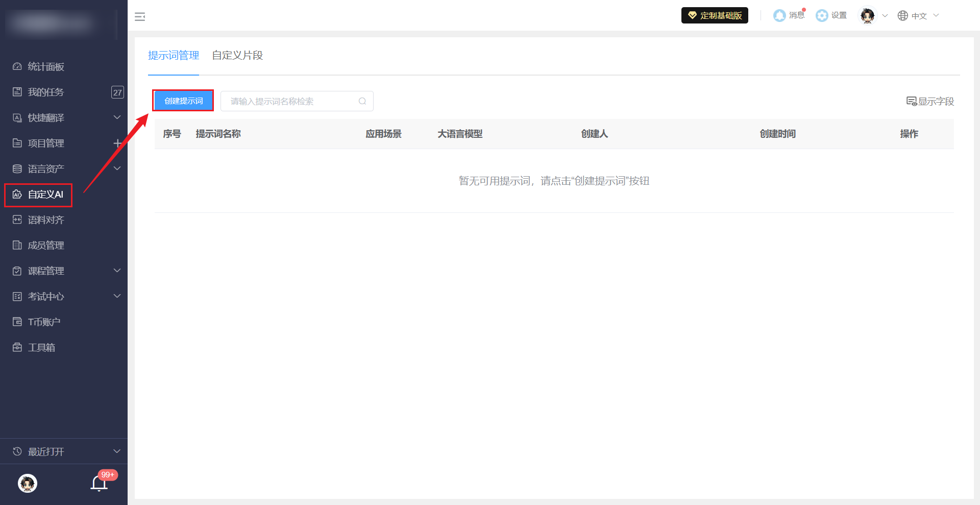The height and width of the screenshot is (505, 980).
Task: Expand the 快捷翻译 submenu
Action: tap(117, 117)
